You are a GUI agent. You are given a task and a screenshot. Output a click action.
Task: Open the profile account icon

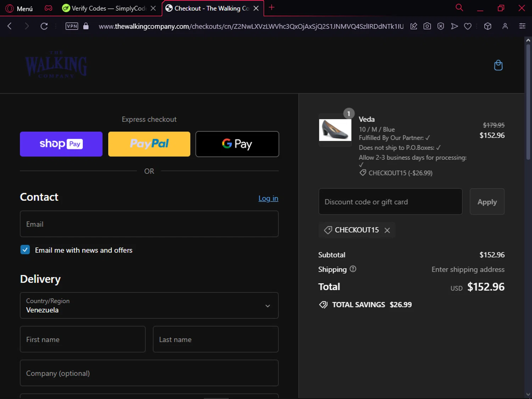(505, 26)
